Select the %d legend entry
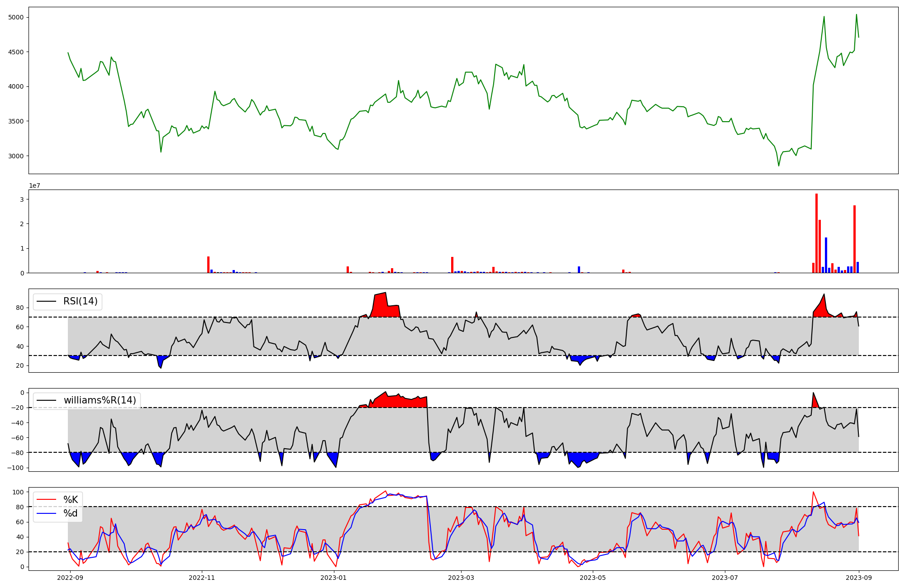The width and height of the screenshot is (905, 588). pyautogui.click(x=71, y=513)
